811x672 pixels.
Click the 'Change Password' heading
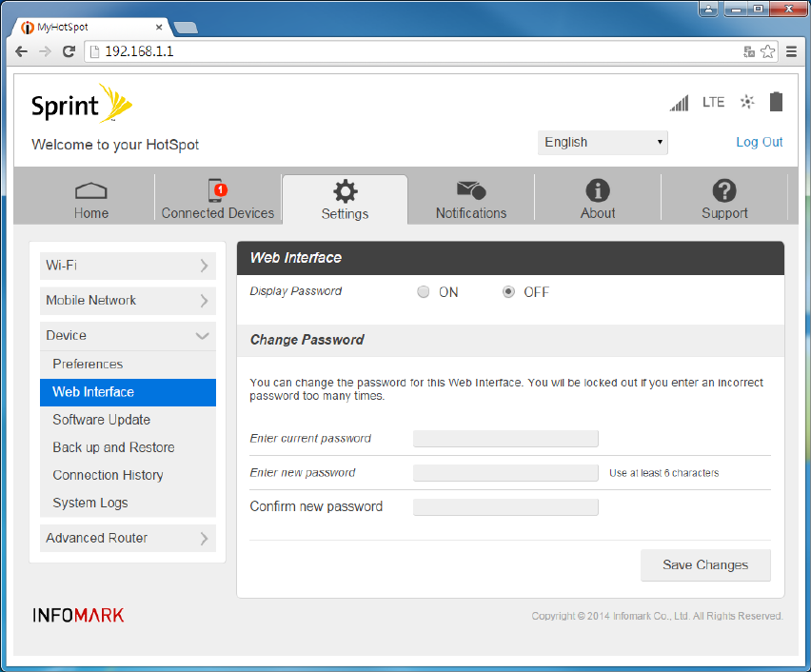[307, 340]
